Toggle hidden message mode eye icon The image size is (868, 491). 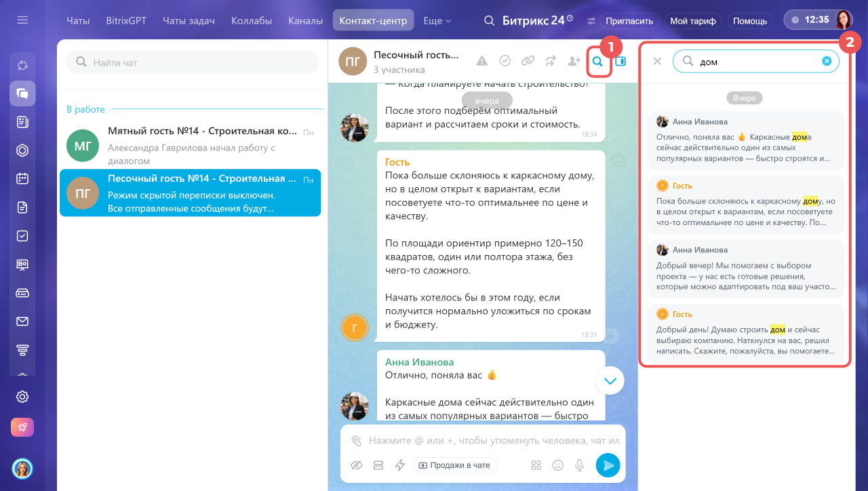pyautogui.click(x=357, y=465)
